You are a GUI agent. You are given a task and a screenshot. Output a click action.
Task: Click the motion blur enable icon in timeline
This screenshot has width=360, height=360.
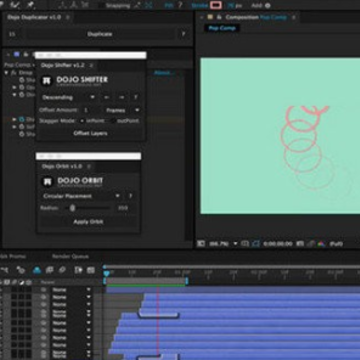point(62,270)
